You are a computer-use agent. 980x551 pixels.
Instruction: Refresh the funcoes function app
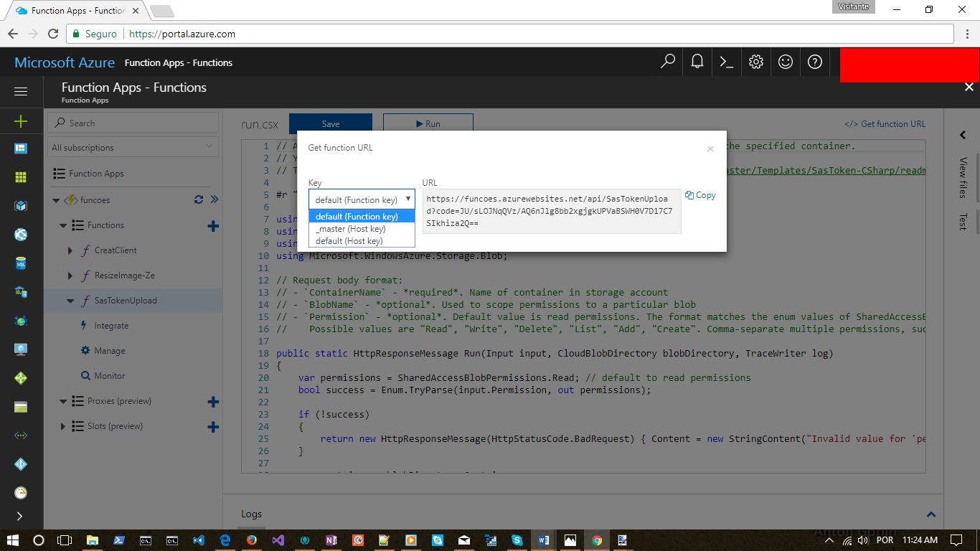pyautogui.click(x=199, y=199)
